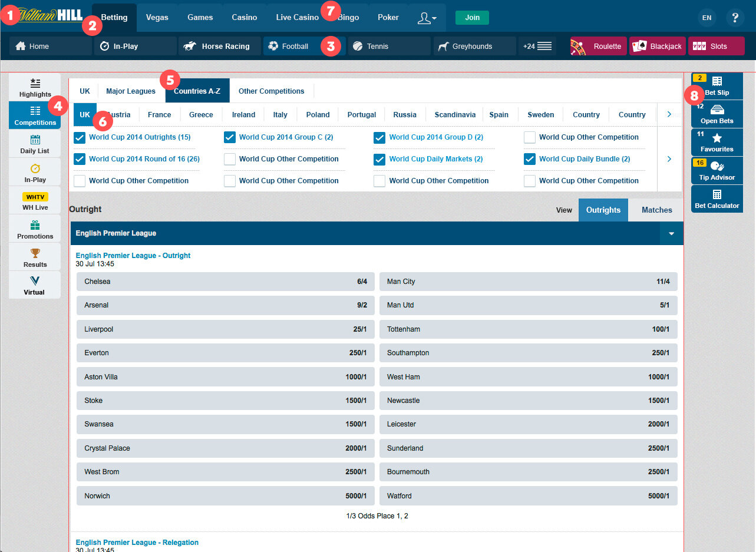Open English Premier League - Relegation link
This screenshot has width=756, height=552.
137,543
